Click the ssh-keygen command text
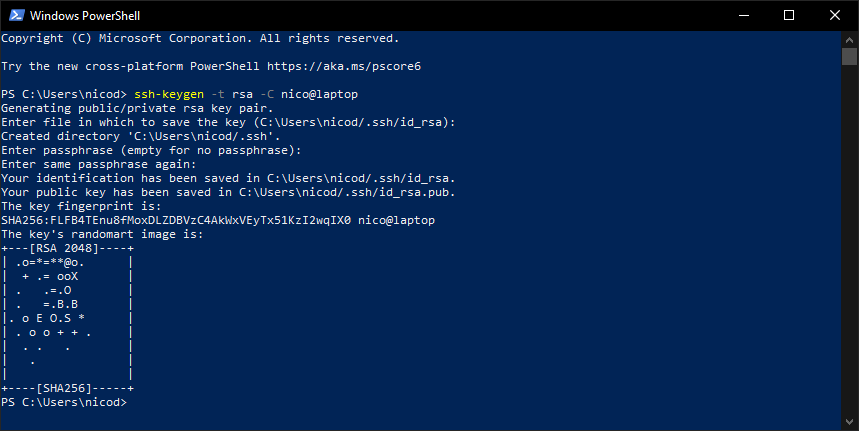Screen dimensions: 859x431 point(169,94)
